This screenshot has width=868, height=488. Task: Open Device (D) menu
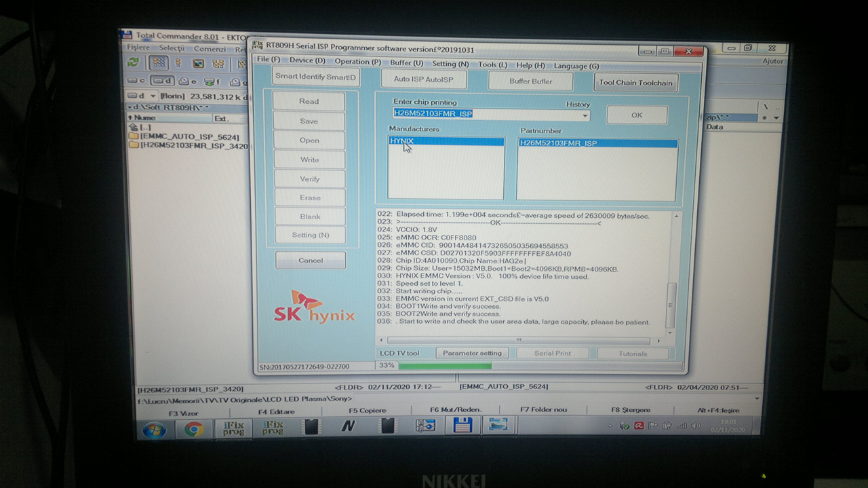[307, 60]
